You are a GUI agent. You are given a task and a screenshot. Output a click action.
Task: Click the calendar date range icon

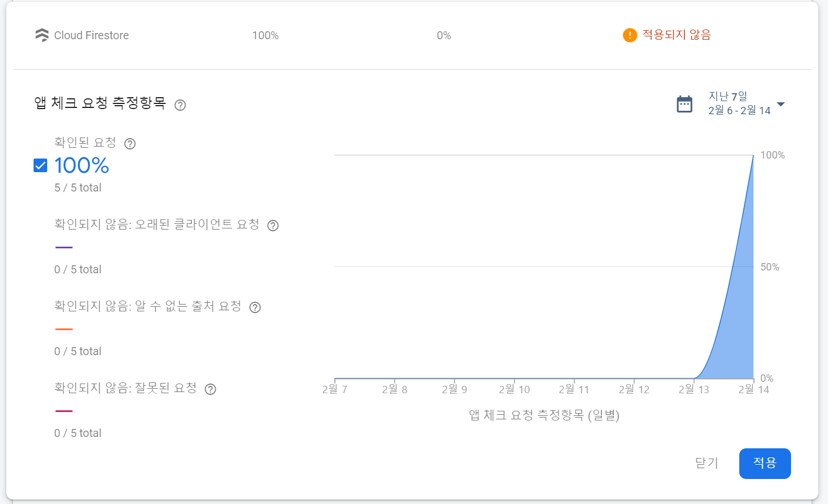(x=684, y=104)
